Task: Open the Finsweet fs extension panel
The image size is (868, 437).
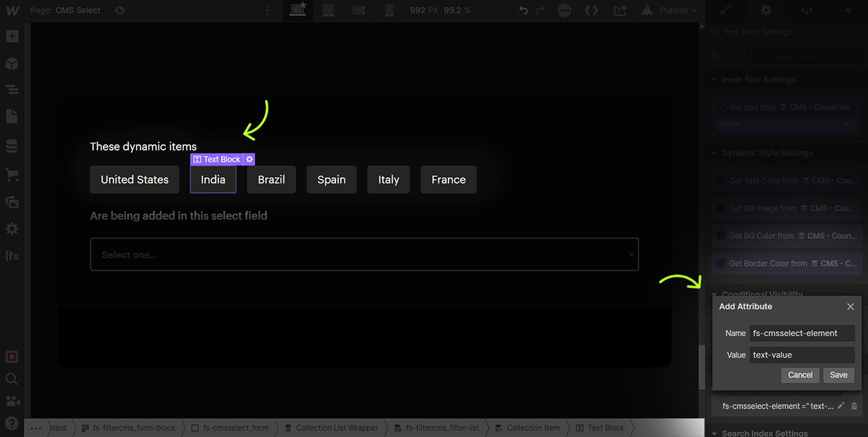Action: point(12,256)
